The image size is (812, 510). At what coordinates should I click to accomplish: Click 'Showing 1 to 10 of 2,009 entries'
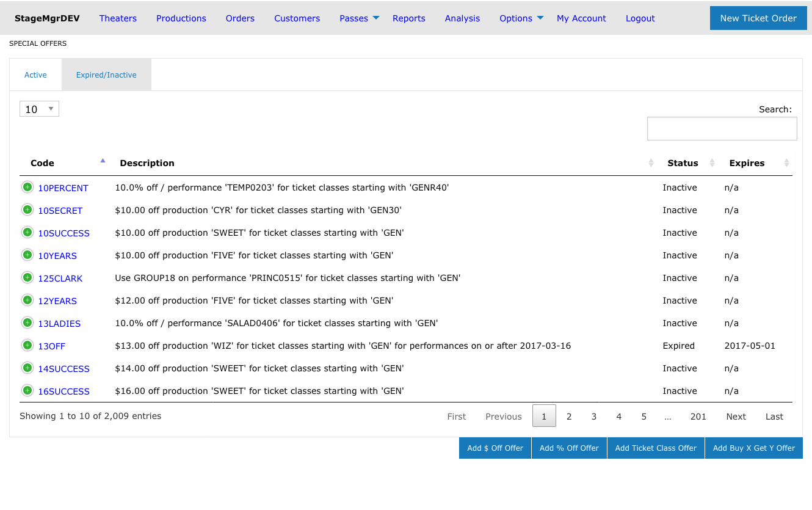pyautogui.click(x=90, y=416)
